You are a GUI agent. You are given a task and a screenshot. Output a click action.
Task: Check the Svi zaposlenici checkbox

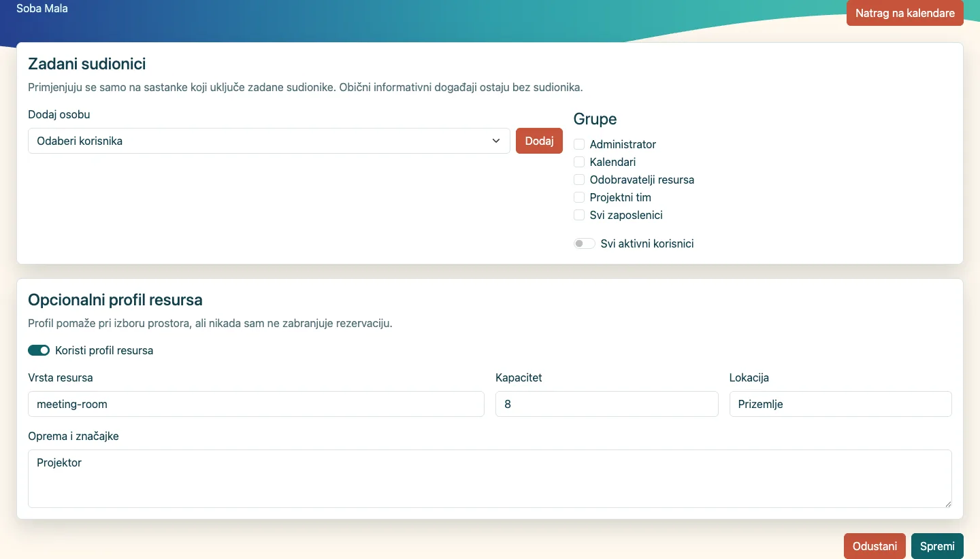(579, 215)
